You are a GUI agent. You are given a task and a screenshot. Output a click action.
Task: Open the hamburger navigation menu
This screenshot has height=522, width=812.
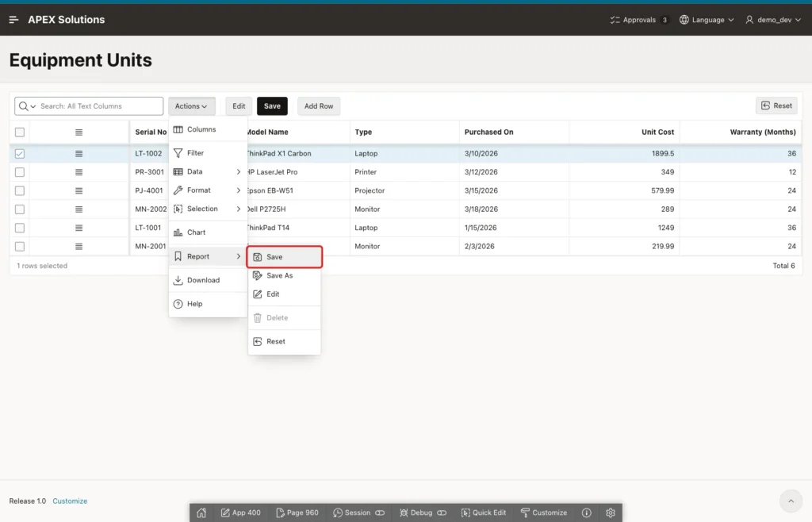pos(14,20)
